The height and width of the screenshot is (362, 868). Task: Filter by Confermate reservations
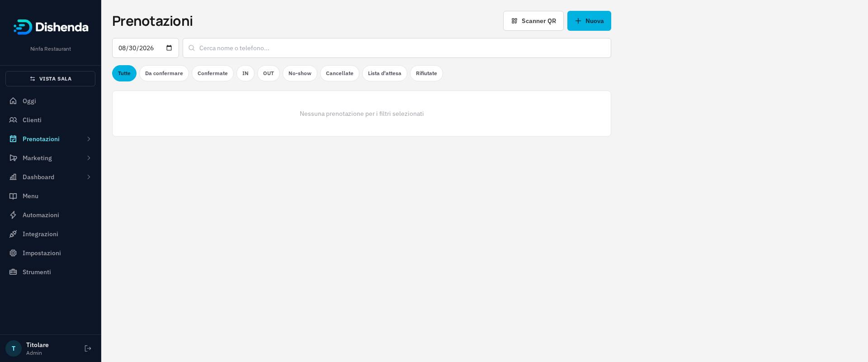click(212, 73)
